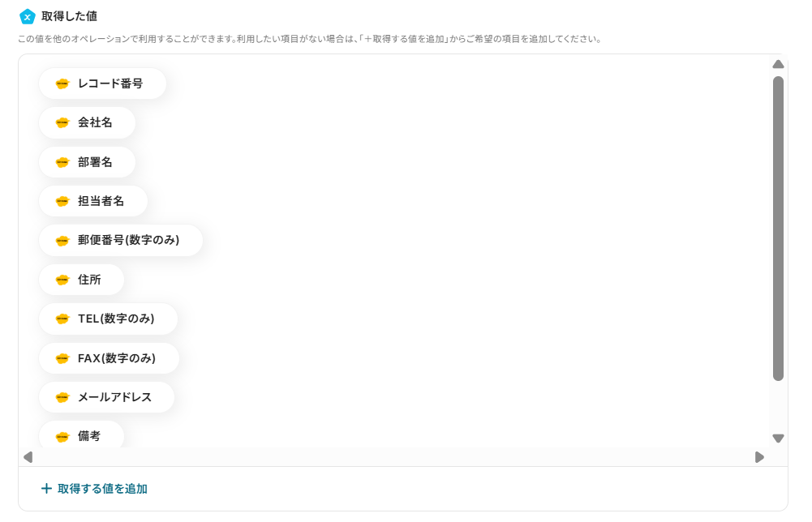This screenshot has height=522, width=812.
Task: Click the kintone icon beside TEL(数字のみ)
Action: (x=62, y=319)
